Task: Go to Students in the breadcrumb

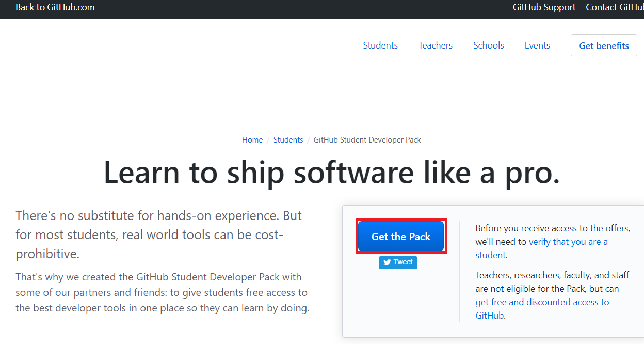Action: point(288,140)
